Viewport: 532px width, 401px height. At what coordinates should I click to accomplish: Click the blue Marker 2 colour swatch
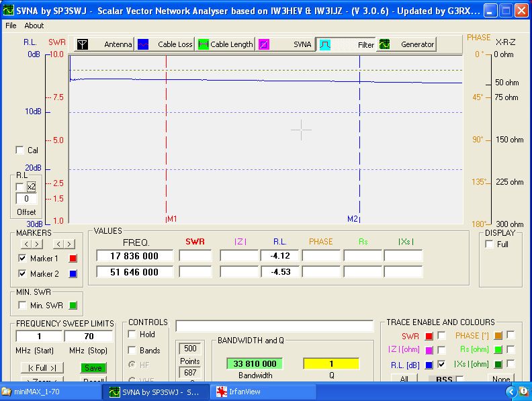point(74,273)
